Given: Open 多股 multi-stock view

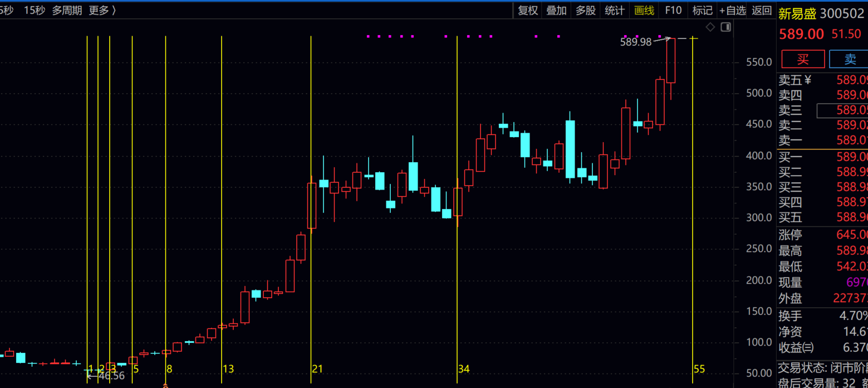Looking at the screenshot, I should (x=586, y=11).
